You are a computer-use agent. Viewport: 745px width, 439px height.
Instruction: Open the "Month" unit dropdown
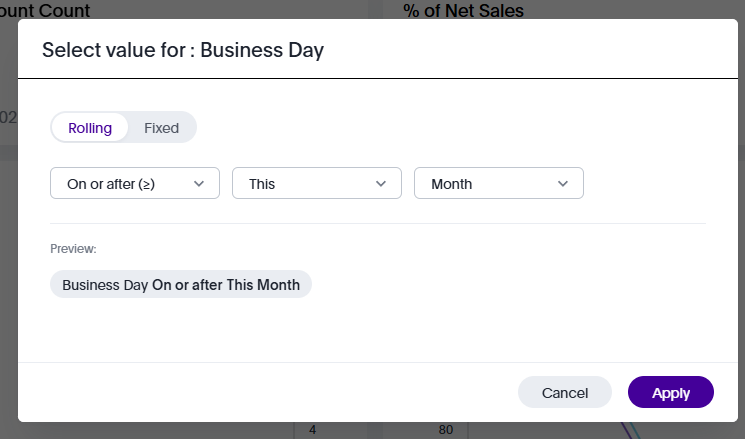(498, 184)
